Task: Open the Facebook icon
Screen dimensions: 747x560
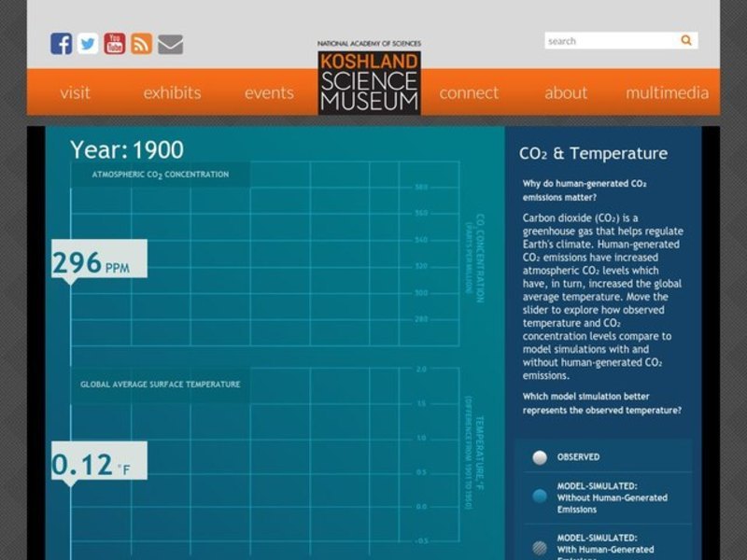Action: click(x=61, y=43)
